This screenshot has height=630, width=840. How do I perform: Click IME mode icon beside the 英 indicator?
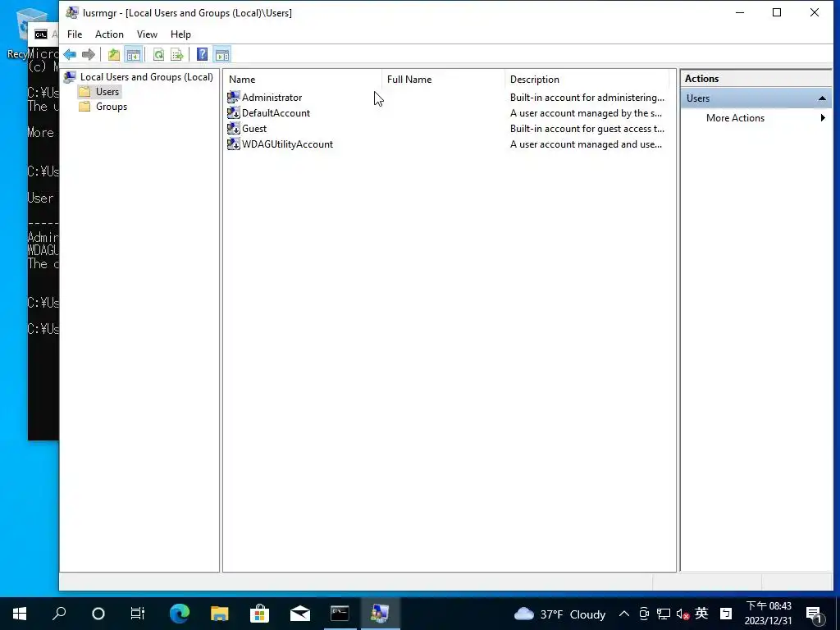[726, 614]
